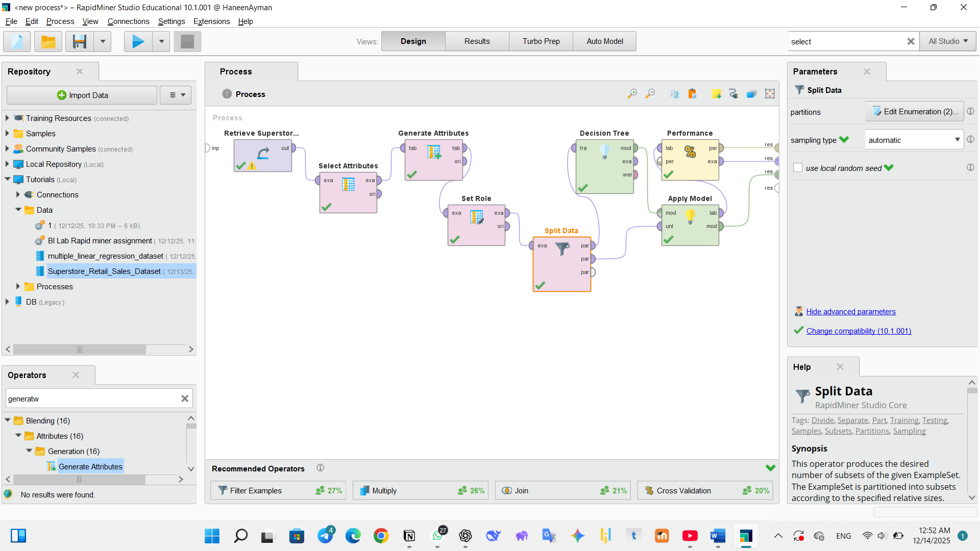The image size is (980, 551).
Task: Clear the global search field text
Action: pyautogui.click(x=911, y=41)
